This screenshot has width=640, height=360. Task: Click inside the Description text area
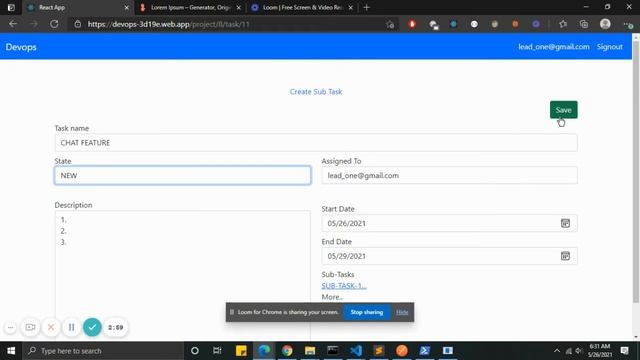coord(183,276)
